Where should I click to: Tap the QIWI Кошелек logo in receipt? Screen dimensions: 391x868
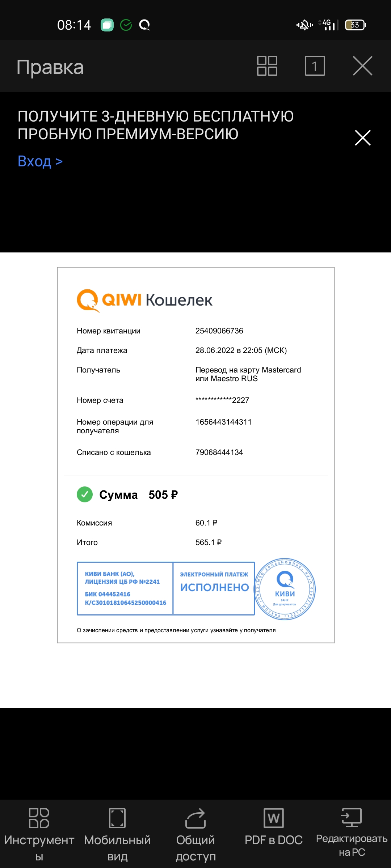pos(144,300)
